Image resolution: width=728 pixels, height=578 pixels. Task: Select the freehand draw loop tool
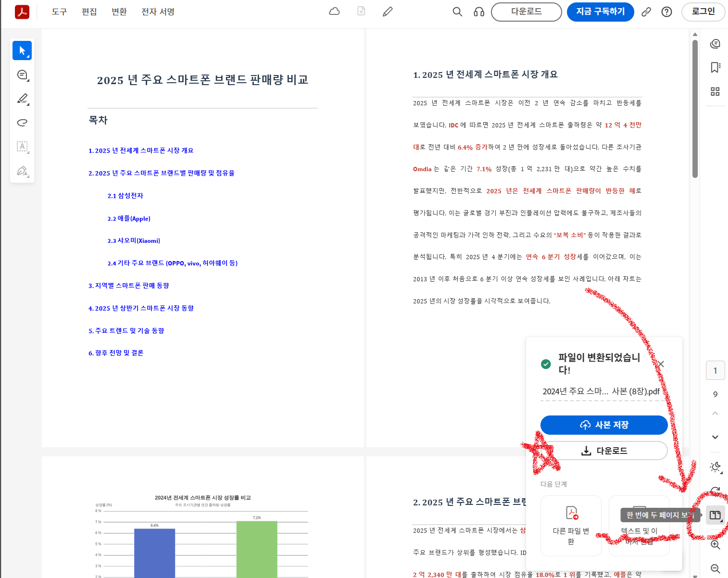(x=22, y=123)
